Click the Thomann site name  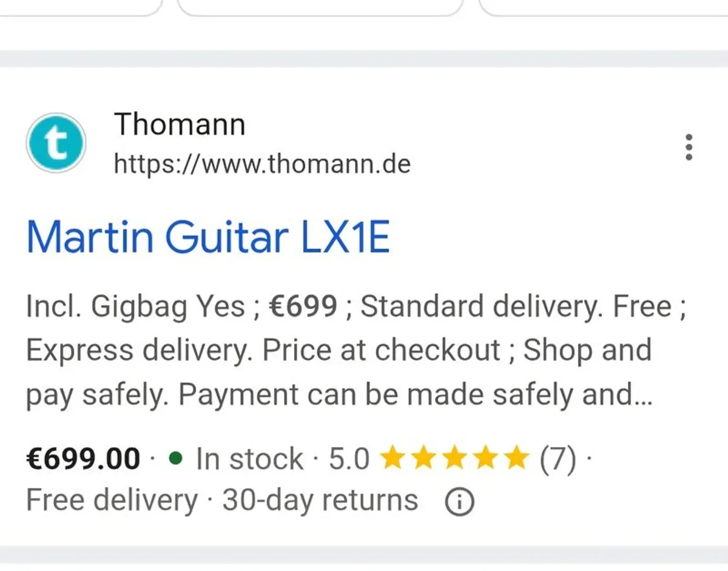pyautogui.click(x=180, y=124)
